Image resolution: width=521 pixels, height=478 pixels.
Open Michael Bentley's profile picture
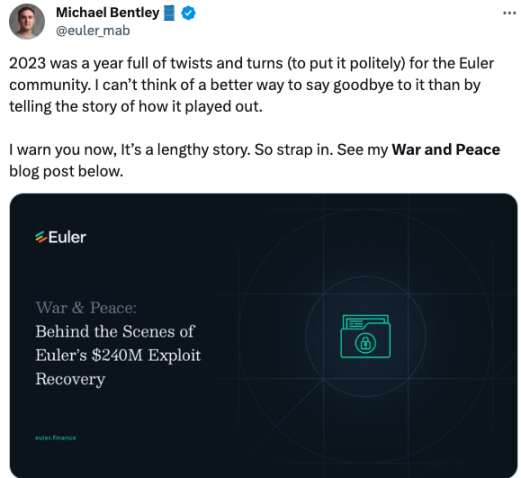pyautogui.click(x=27, y=21)
